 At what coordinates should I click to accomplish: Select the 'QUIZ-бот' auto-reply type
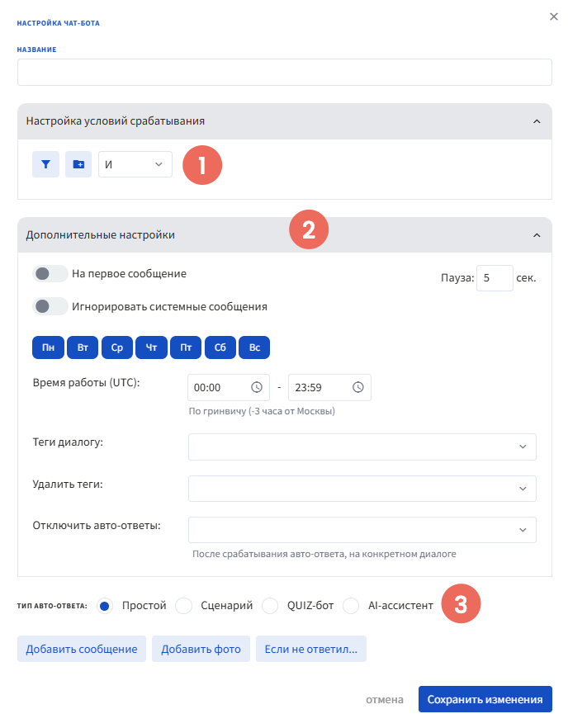pyautogui.click(x=270, y=607)
